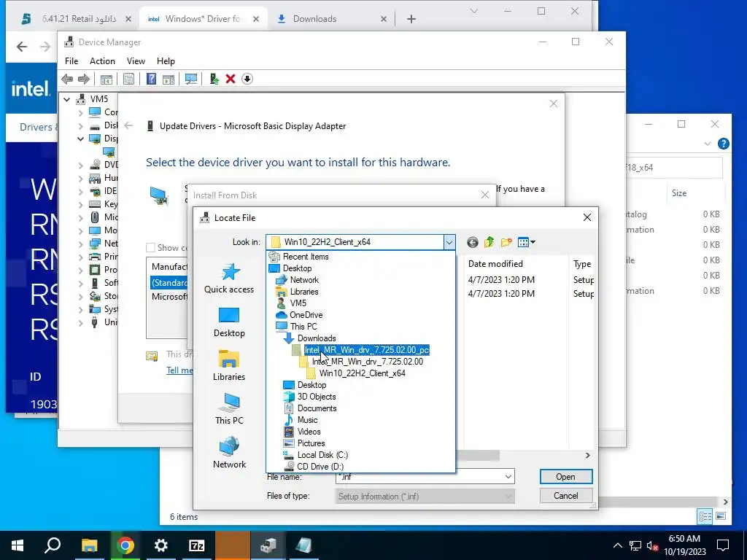Click back arrow in Update Drivers wizard
Image resolution: width=747 pixels, height=560 pixels.
tap(128, 125)
